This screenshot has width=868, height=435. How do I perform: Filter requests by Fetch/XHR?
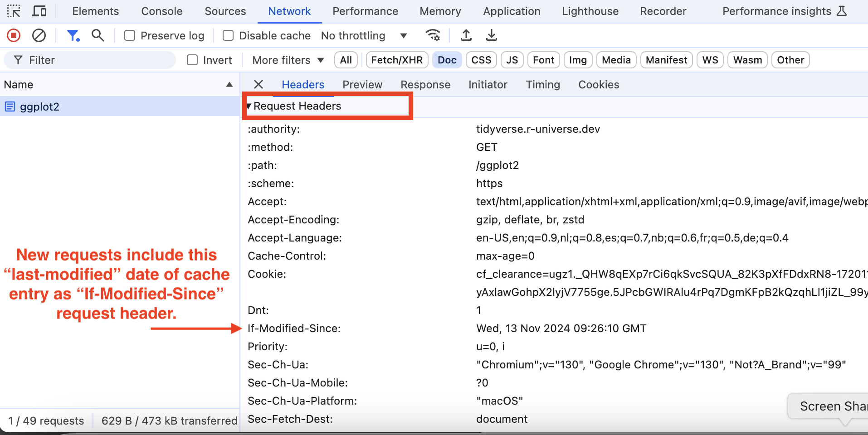397,60
